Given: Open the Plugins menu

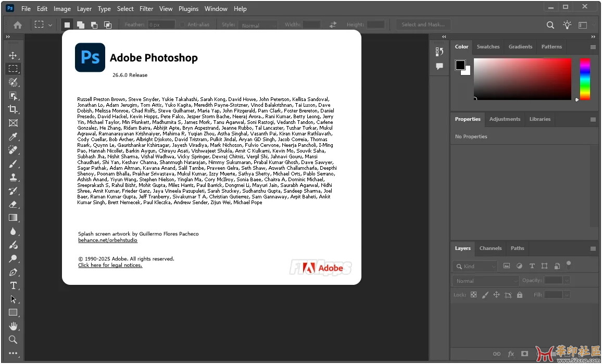Looking at the screenshot, I should click(x=189, y=8).
